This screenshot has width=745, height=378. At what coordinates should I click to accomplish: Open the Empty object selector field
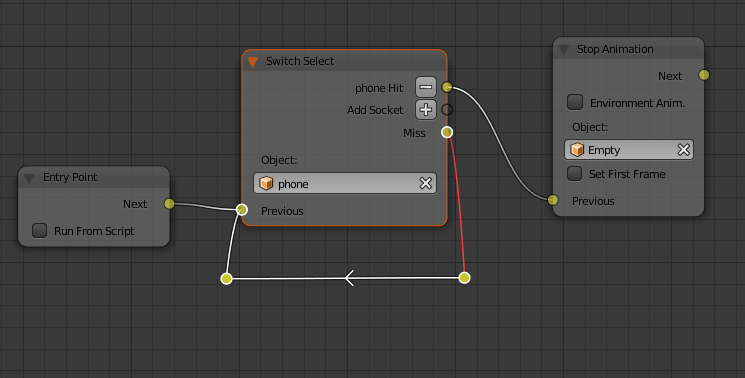coord(629,150)
